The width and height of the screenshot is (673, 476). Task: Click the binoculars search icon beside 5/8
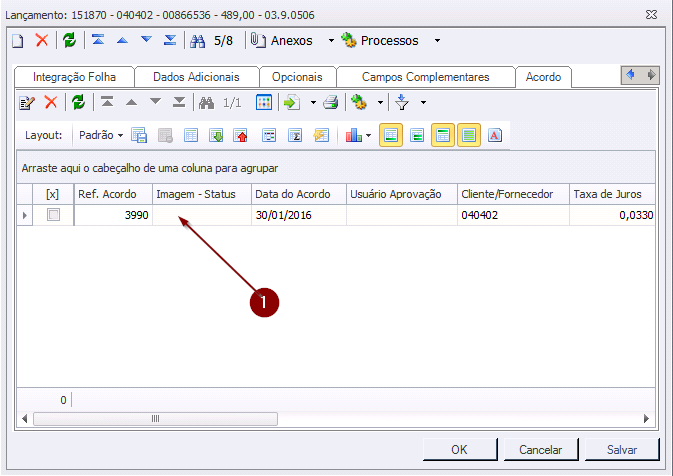point(197,40)
